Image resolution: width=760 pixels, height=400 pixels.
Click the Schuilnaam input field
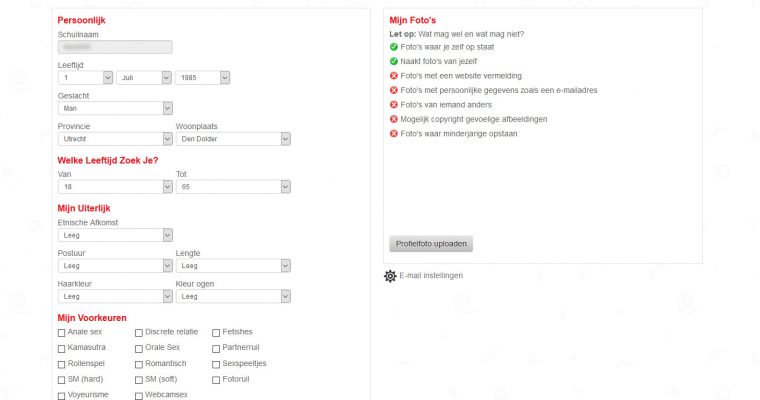point(115,46)
